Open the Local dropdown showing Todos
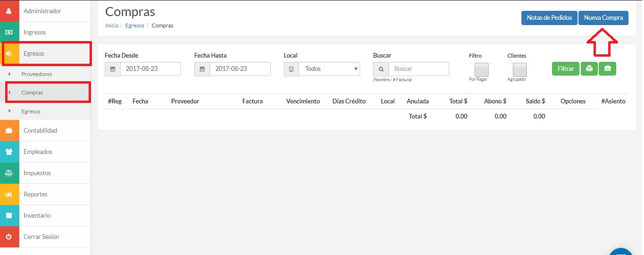This screenshot has height=255, width=644. tap(329, 69)
